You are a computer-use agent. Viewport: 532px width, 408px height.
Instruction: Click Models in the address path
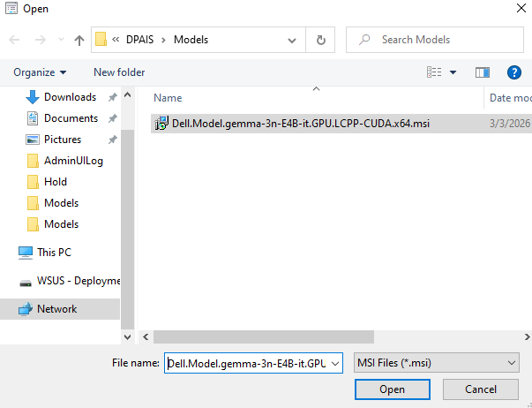[191, 40]
